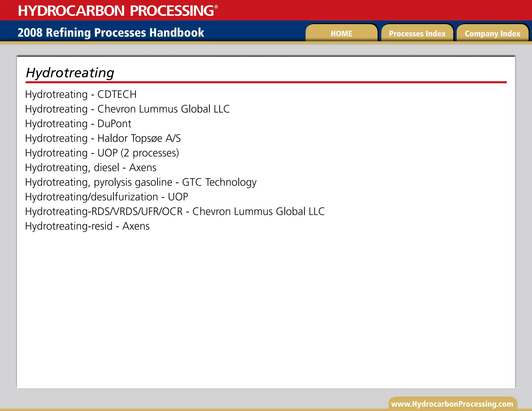This screenshot has height=411, width=532.
Task: Open Hydrotreating, pyrolysis gasoline - GTC Technology
Action: coord(141,182)
